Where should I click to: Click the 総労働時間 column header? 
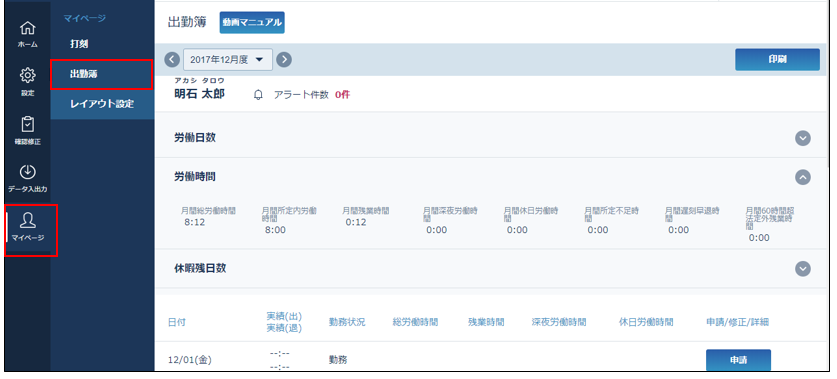pos(415,322)
